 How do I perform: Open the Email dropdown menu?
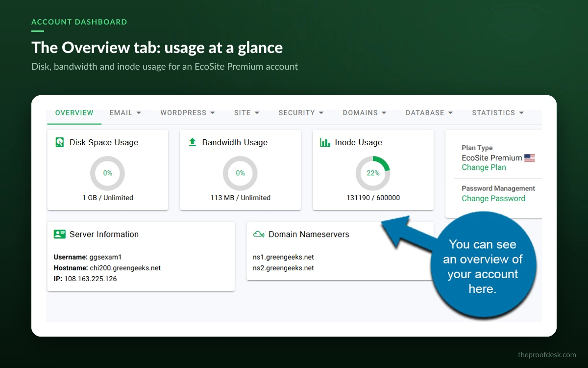[125, 112]
